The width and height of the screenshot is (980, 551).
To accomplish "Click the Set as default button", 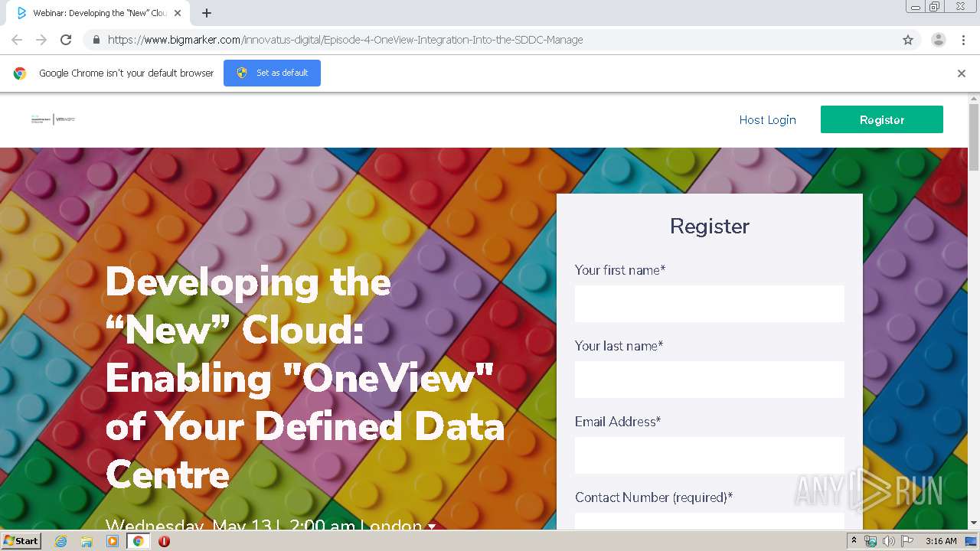I will (272, 73).
